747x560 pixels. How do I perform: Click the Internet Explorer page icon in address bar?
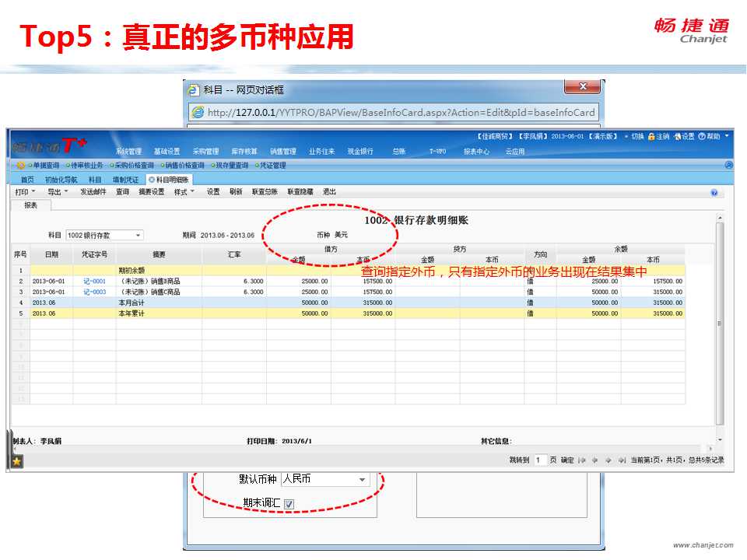click(198, 112)
